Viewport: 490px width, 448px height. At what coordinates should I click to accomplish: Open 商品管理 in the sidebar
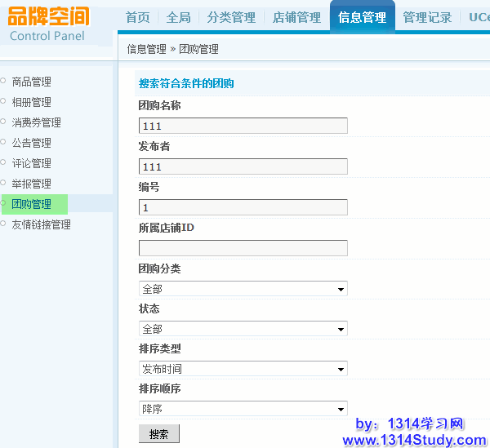[31, 82]
